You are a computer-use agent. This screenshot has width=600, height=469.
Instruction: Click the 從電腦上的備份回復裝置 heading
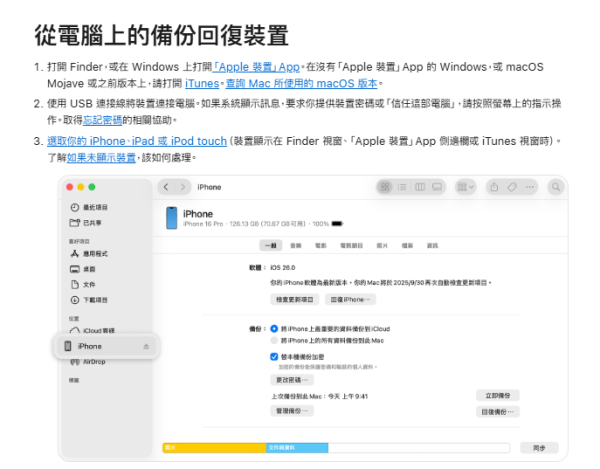click(161, 36)
